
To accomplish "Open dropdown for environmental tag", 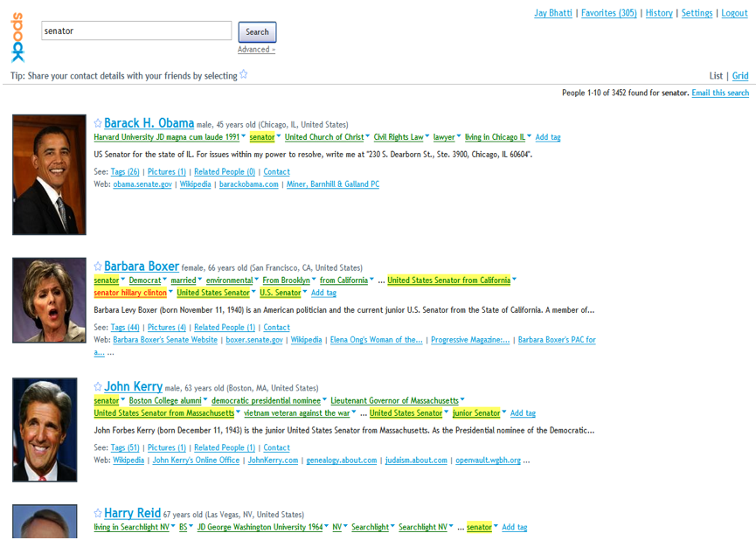I will click(256, 280).
